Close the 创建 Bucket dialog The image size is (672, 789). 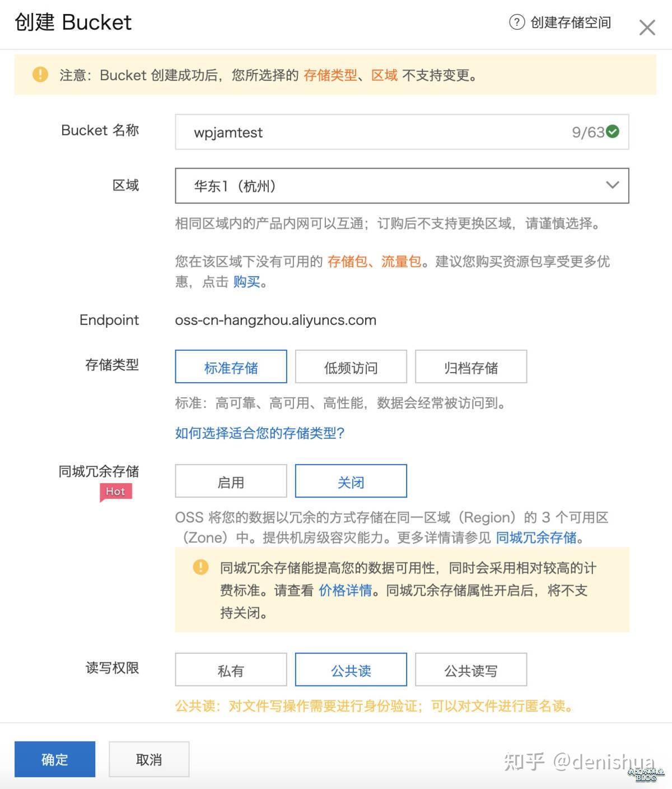click(x=647, y=27)
